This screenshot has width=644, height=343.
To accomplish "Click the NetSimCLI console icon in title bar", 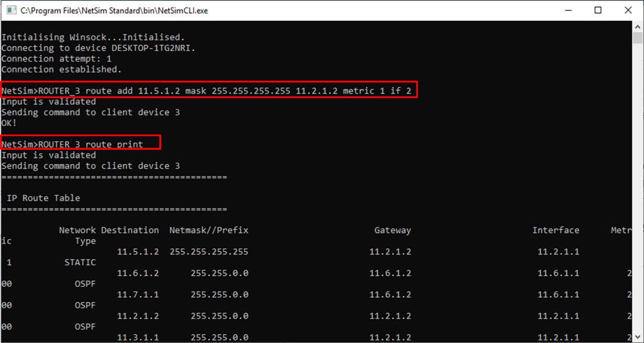I will [10, 10].
